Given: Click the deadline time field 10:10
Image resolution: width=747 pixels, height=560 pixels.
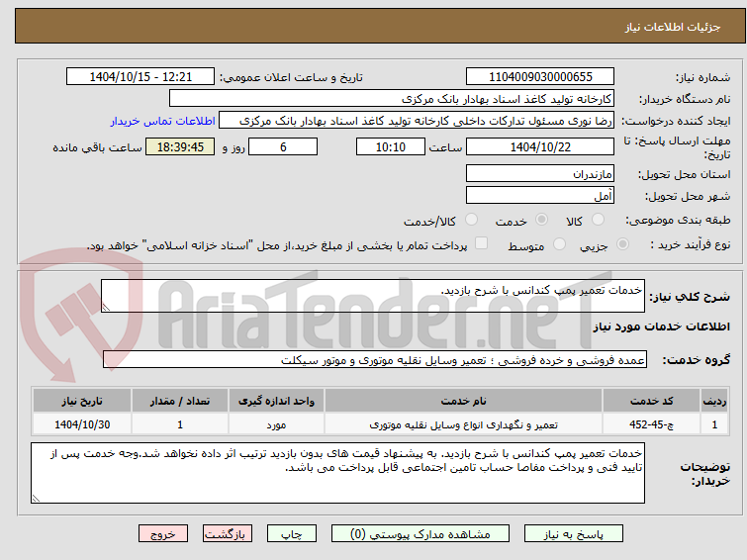Looking at the screenshot, I should [391, 146].
